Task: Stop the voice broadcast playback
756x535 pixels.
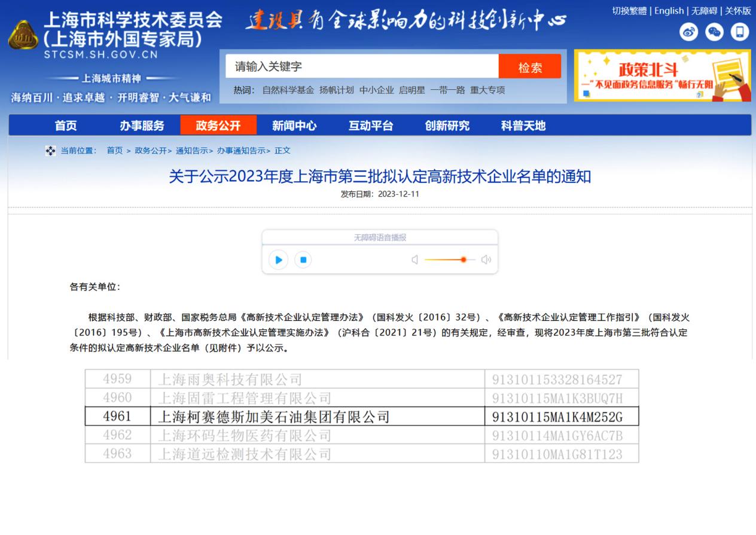Action: 303,260
